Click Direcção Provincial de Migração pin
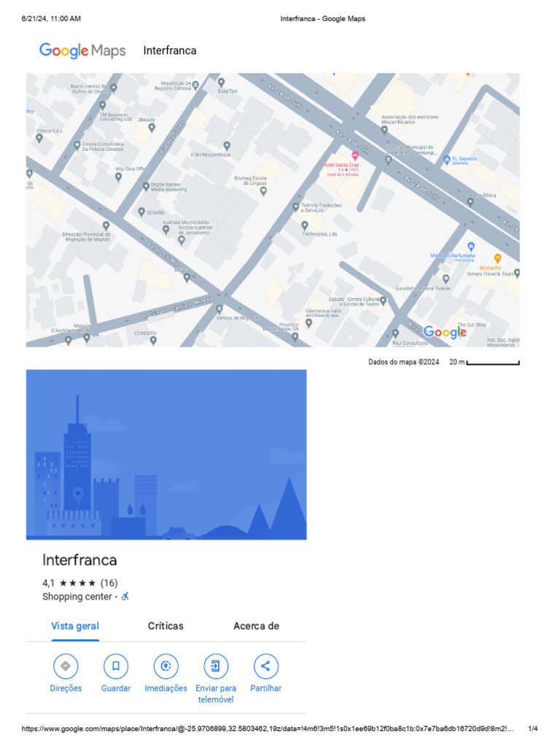 point(106,226)
